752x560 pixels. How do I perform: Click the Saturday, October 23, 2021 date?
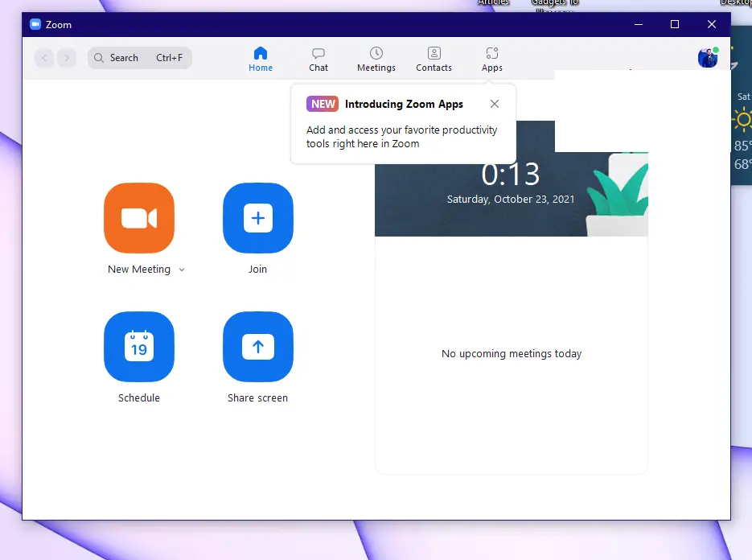click(511, 200)
